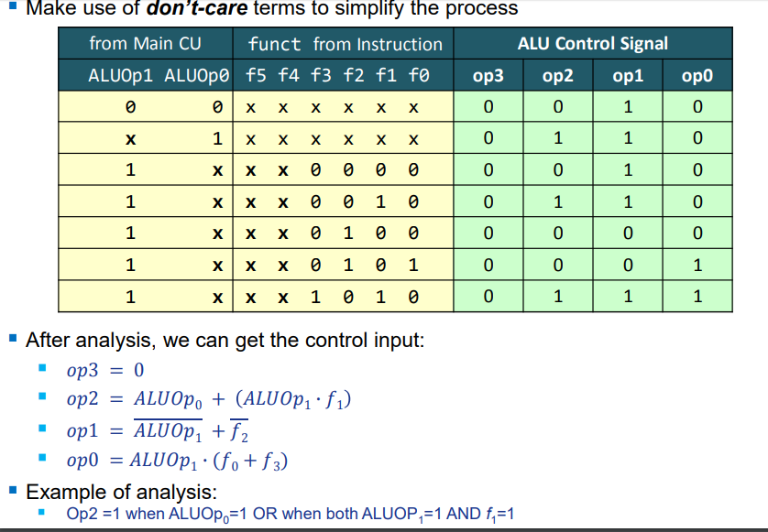Select the "Op2 =1 when ALUOp0=1" explanation line
Image resolution: width=768 pixels, height=532 pixels.
point(290,514)
